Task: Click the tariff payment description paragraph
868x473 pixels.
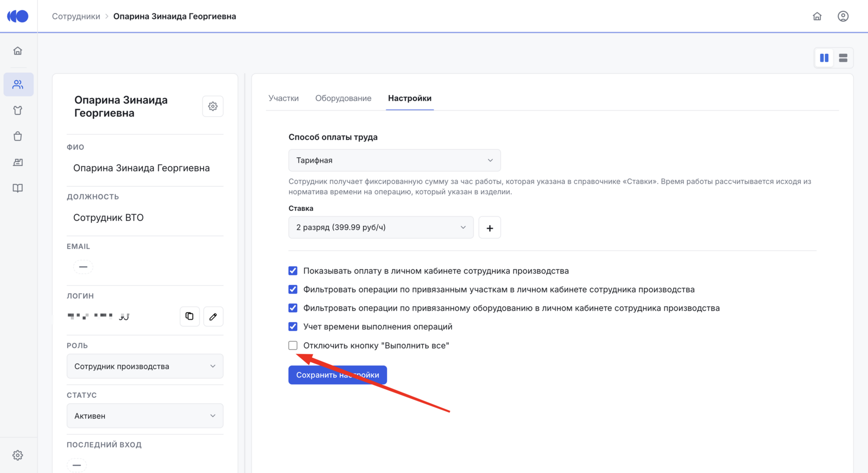Action: click(550, 187)
